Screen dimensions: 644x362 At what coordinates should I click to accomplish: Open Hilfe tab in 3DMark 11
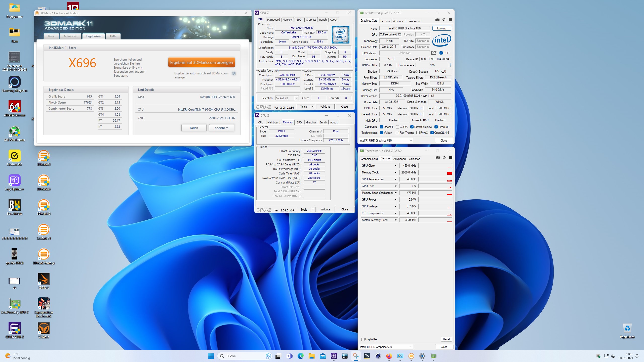[113, 36]
